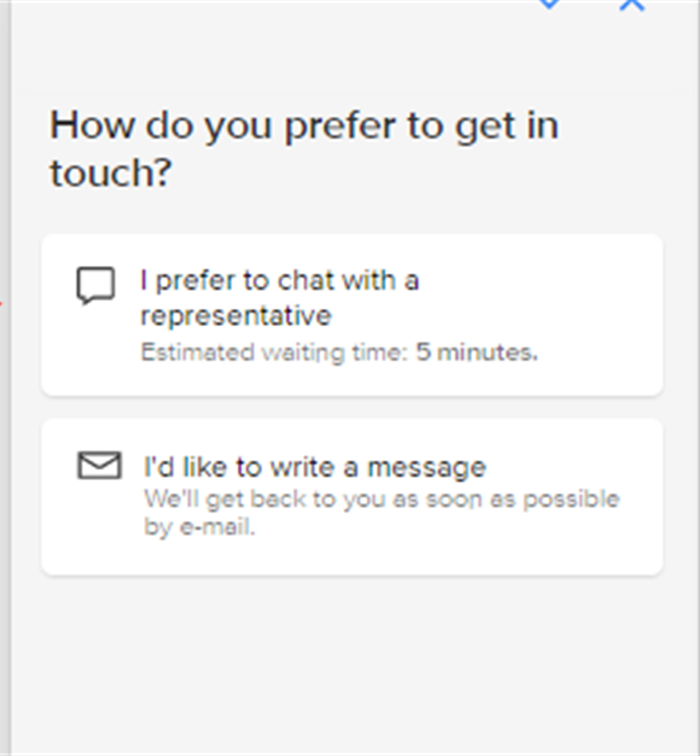700x756 pixels.
Task: Choose 'I'd like to write a message'
Action: tap(314, 467)
